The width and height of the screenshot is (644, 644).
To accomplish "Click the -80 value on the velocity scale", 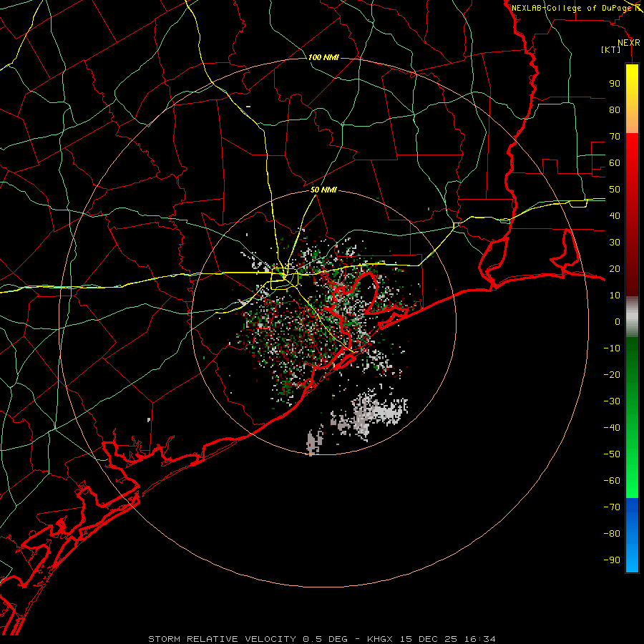I will pyautogui.click(x=612, y=534).
